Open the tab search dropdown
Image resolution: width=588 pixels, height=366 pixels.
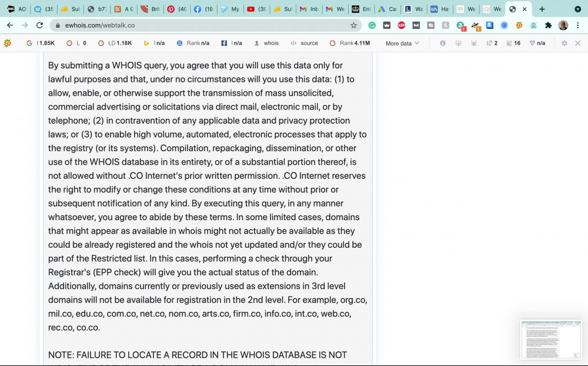[x=578, y=9]
